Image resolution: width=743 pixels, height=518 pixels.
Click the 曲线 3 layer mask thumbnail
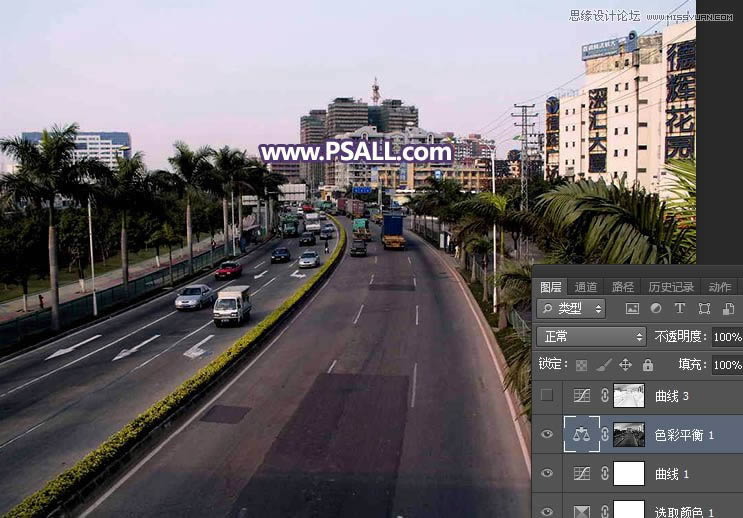pos(629,395)
